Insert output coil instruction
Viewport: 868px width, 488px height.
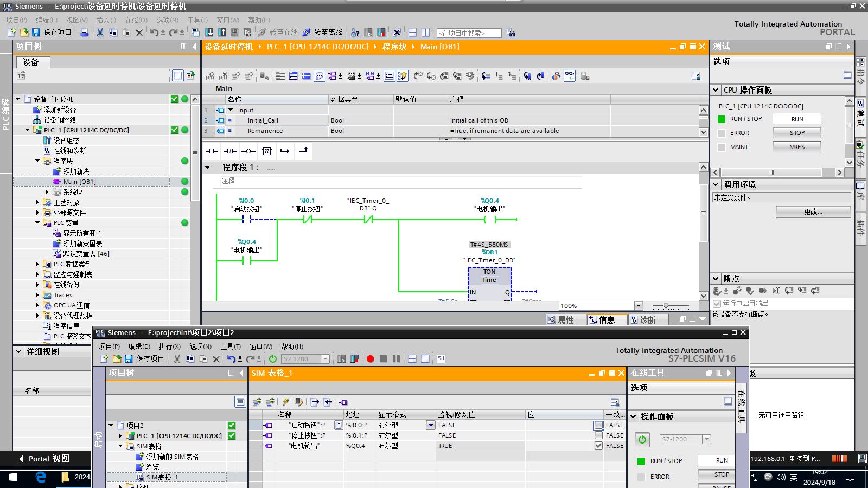248,151
